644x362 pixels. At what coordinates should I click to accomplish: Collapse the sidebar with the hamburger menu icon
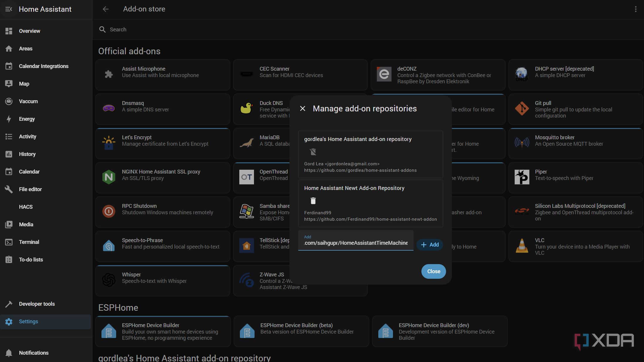pos(9,9)
